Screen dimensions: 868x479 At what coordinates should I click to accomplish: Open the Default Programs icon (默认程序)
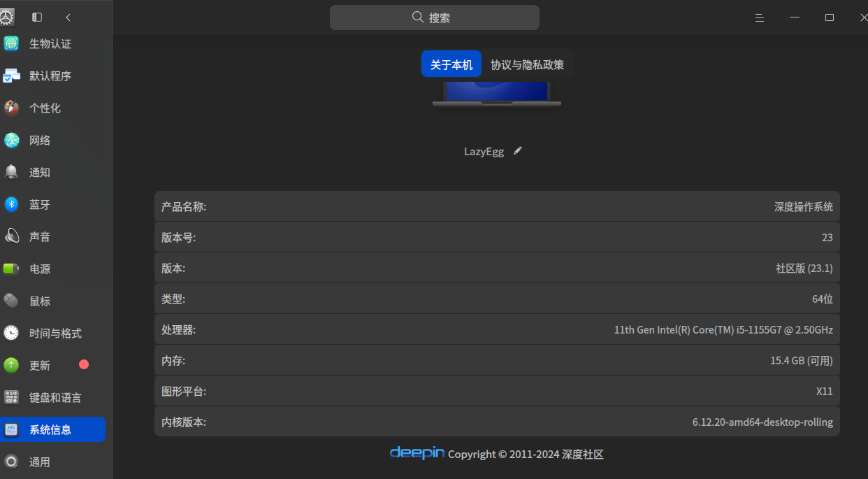tap(11, 76)
